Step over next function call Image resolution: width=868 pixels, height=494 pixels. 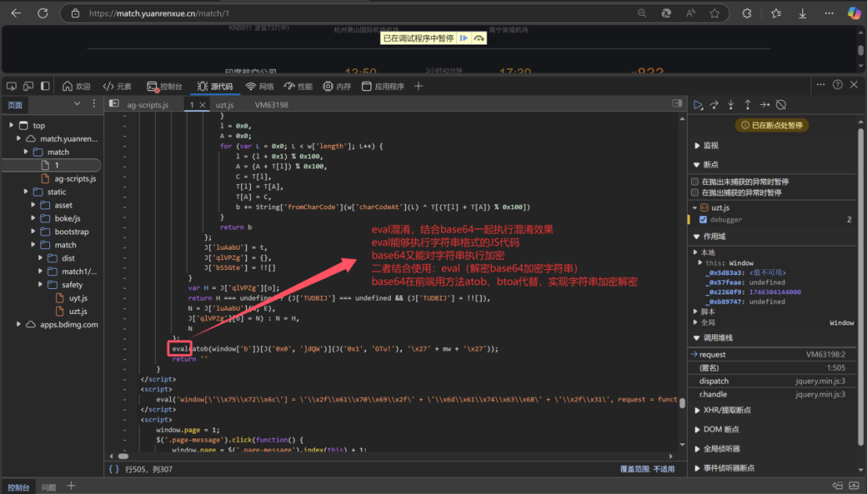tap(714, 105)
